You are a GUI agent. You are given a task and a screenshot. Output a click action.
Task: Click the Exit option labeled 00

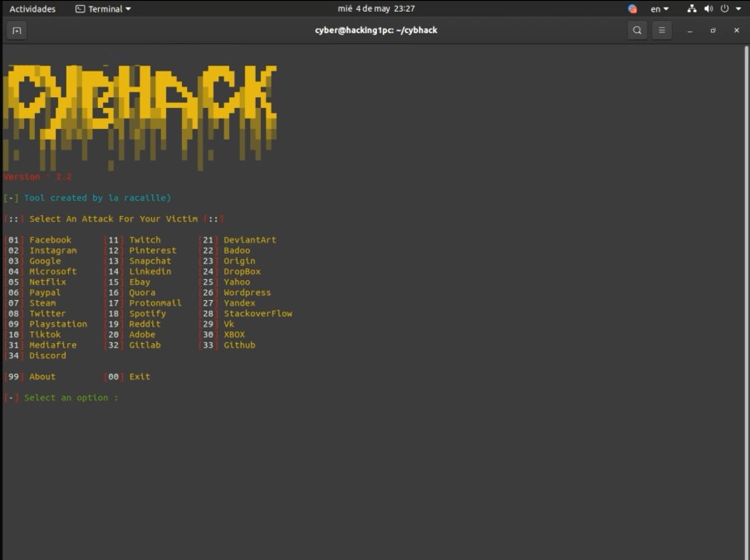coord(127,376)
